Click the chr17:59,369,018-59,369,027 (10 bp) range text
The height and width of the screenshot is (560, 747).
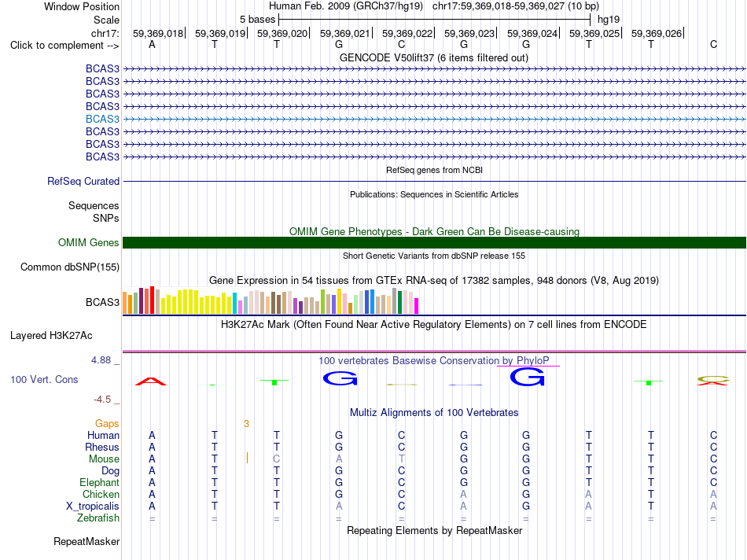(x=516, y=6)
